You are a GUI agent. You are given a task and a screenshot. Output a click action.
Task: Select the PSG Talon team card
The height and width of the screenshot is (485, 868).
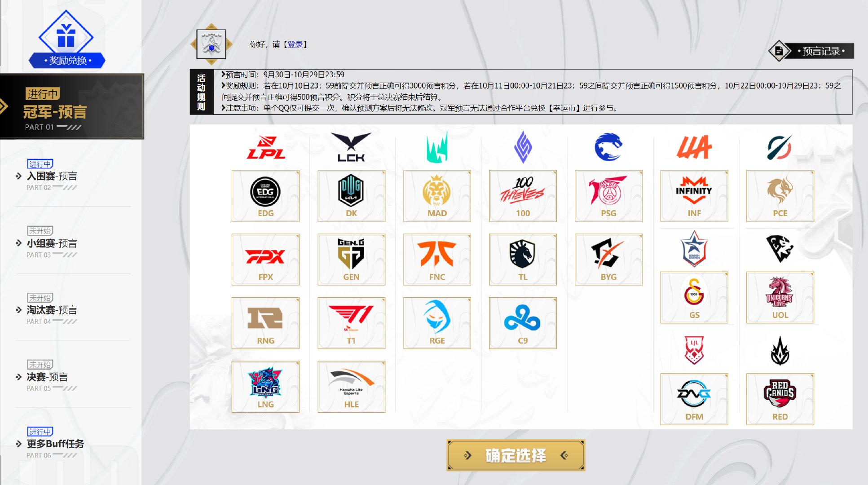point(608,196)
